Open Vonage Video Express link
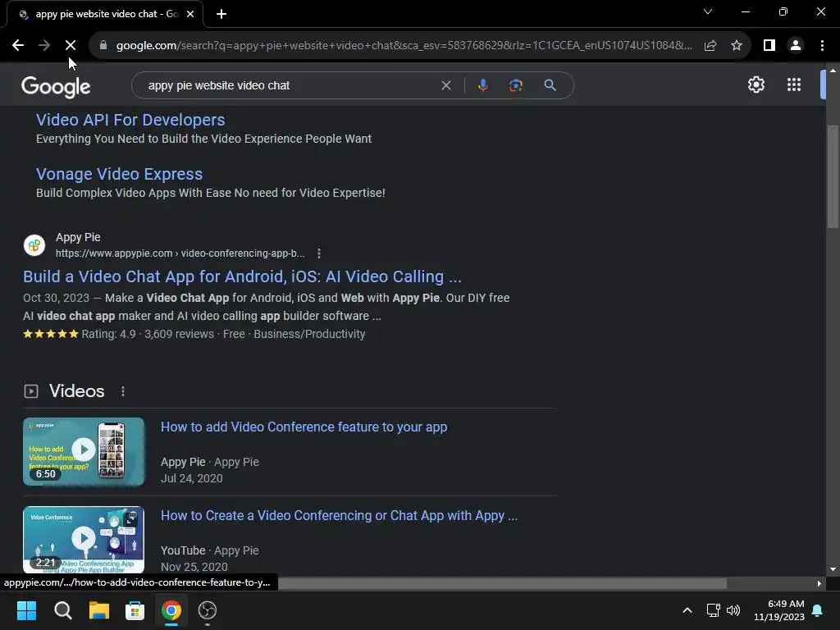Viewport: 840px width, 630px height. (119, 174)
